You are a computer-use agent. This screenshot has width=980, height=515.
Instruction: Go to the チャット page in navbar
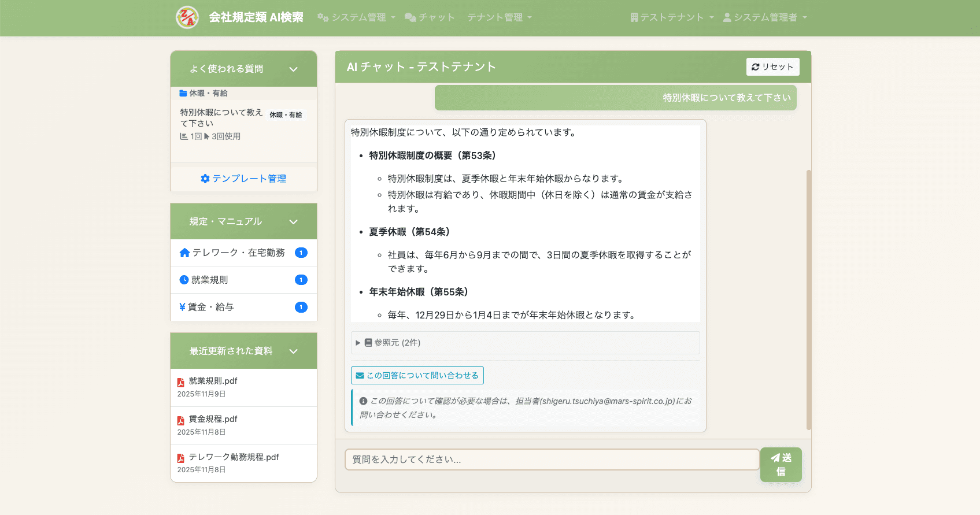pos(430,17)
